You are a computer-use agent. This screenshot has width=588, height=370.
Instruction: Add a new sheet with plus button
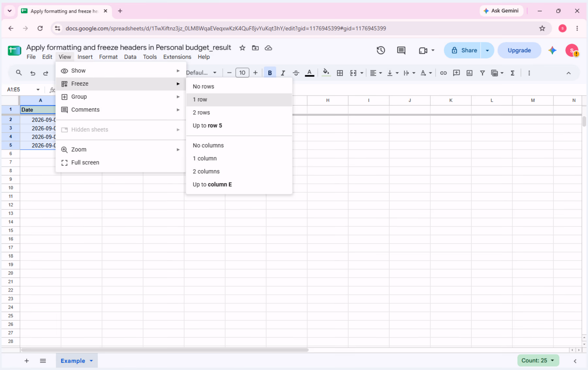(27, 361)
